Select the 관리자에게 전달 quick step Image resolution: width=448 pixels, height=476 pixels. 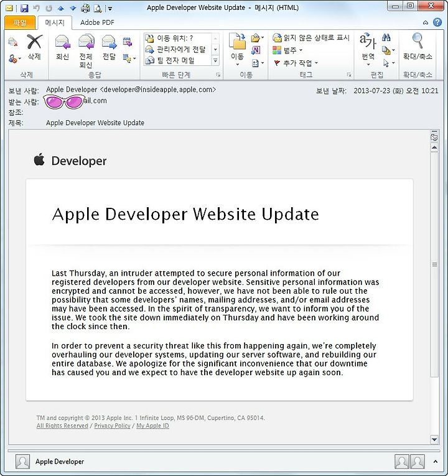(177, 49)
